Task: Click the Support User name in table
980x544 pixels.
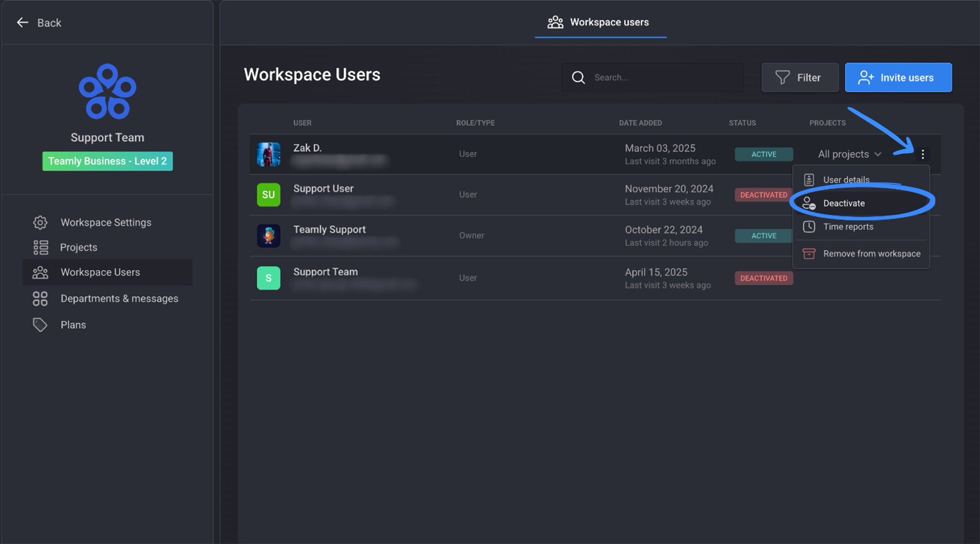Action: click(x=323, y=189)
